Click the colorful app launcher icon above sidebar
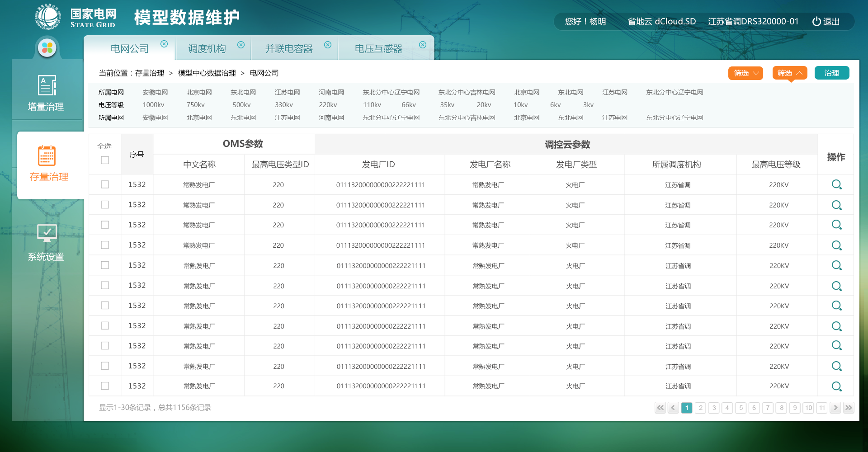The image size is (868, 452). pyautogui.click(x=47, y=48)
